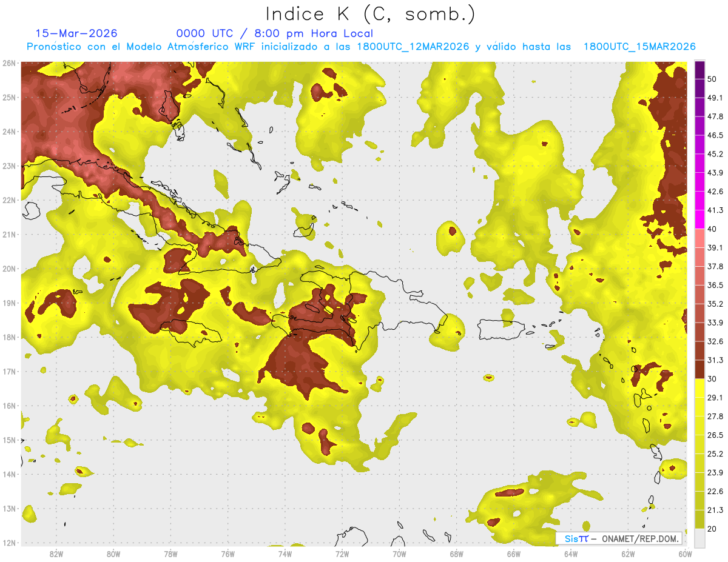Click the color scale value "50"
Screen dimensions: 728x562
[x=712, y=79]
